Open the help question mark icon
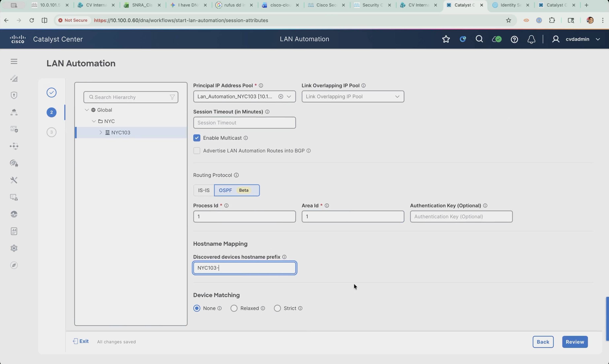Screen dimensions: 609x364 [x=514, y=39]
